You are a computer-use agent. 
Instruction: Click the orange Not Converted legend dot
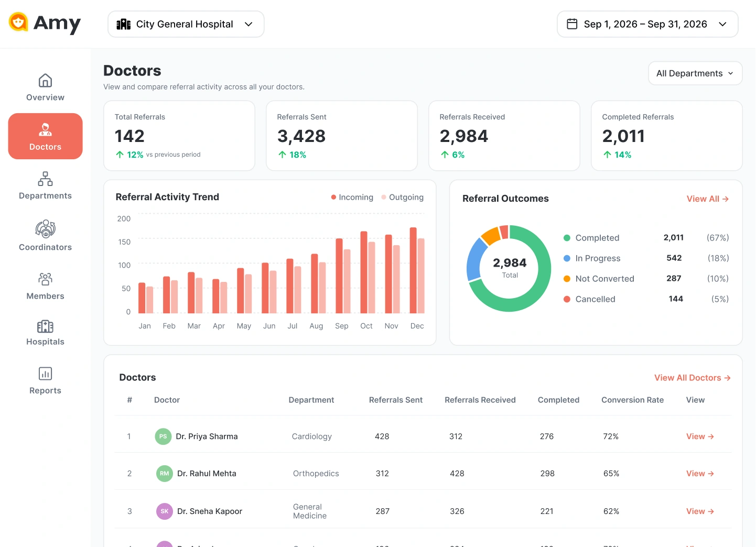[567, 279]
